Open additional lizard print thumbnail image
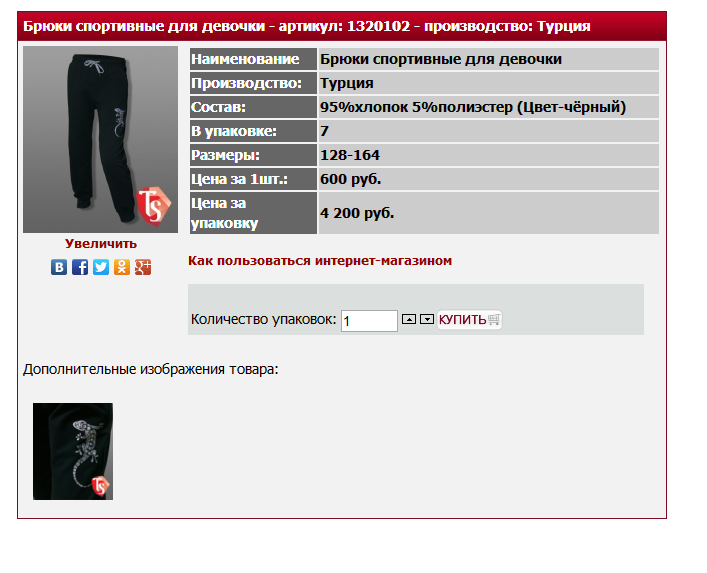The height and width of the screenshot is (573, 707). 73,451
